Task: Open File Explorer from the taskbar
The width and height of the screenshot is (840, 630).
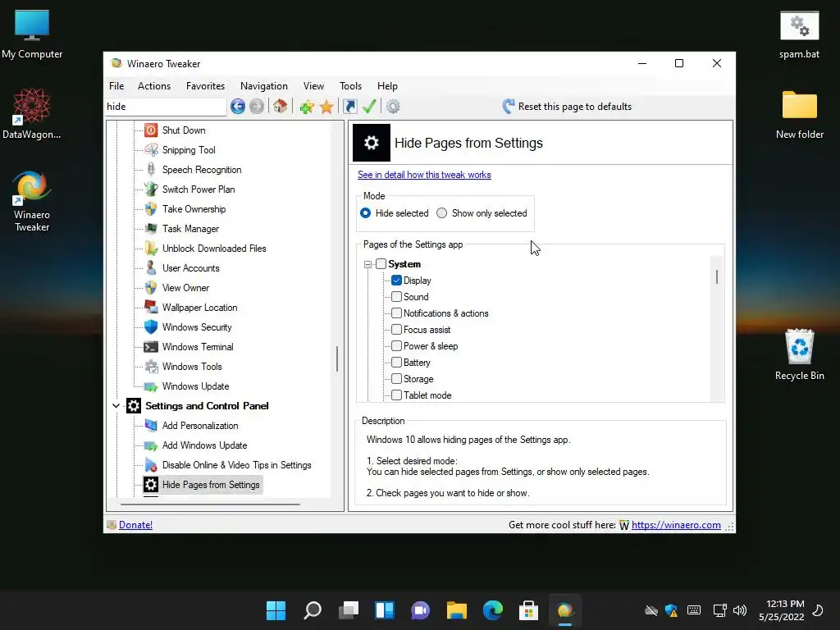Action: pos(457,610)
